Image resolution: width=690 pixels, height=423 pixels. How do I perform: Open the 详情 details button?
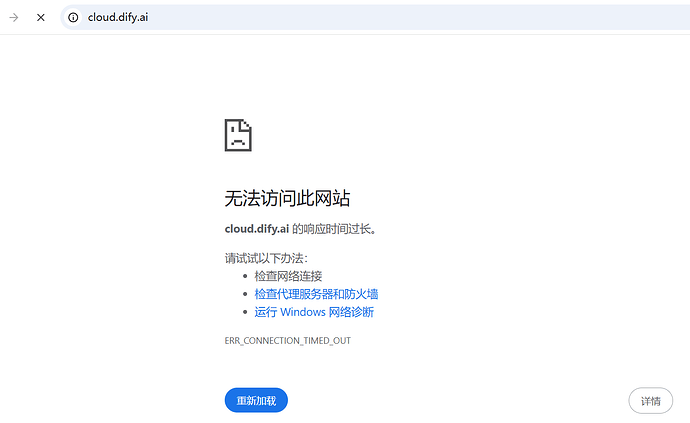click(650, 401)
